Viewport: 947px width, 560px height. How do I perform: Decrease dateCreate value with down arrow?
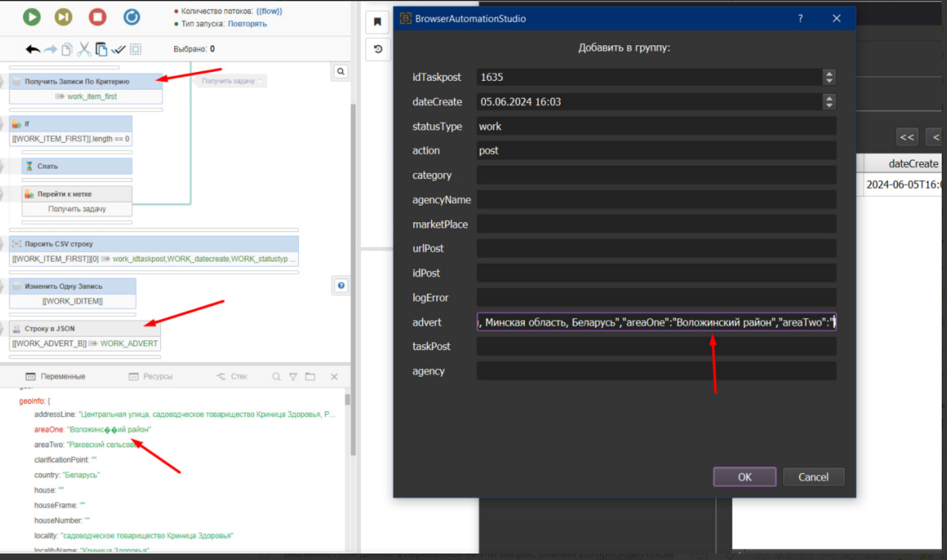coord(829,105)
